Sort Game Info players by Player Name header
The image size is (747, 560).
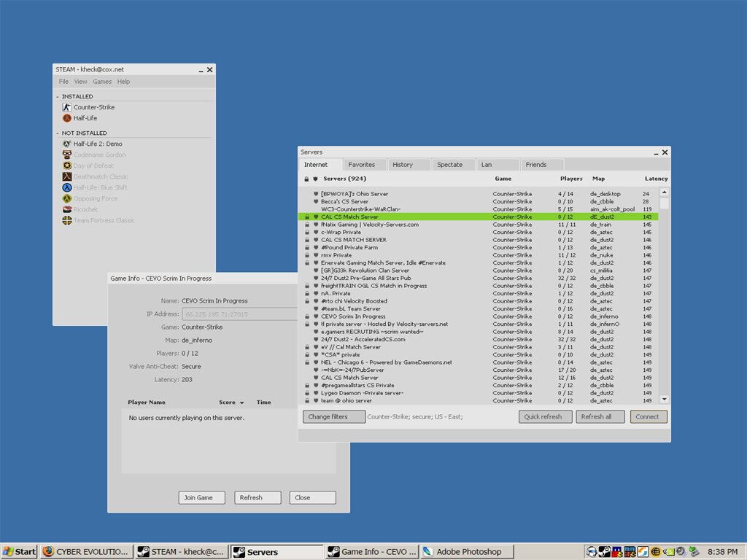point(146,402)
